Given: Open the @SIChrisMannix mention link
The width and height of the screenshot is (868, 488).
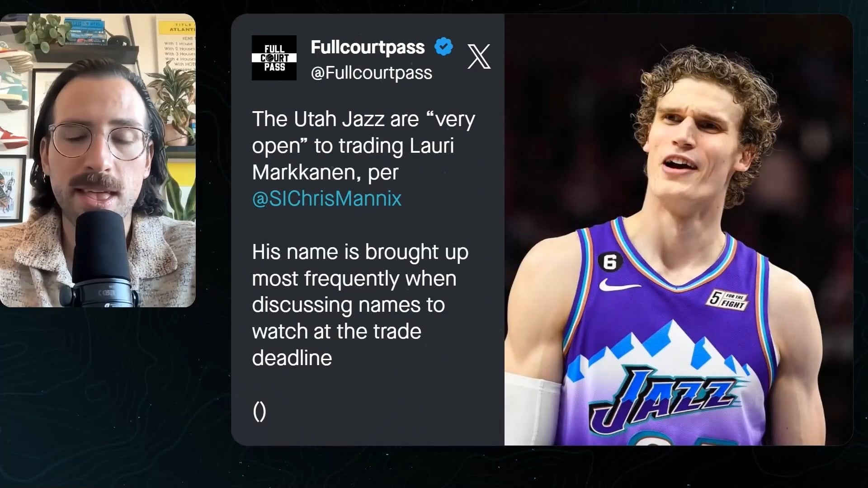Looking at the screenshot, I should pos(327,199).
